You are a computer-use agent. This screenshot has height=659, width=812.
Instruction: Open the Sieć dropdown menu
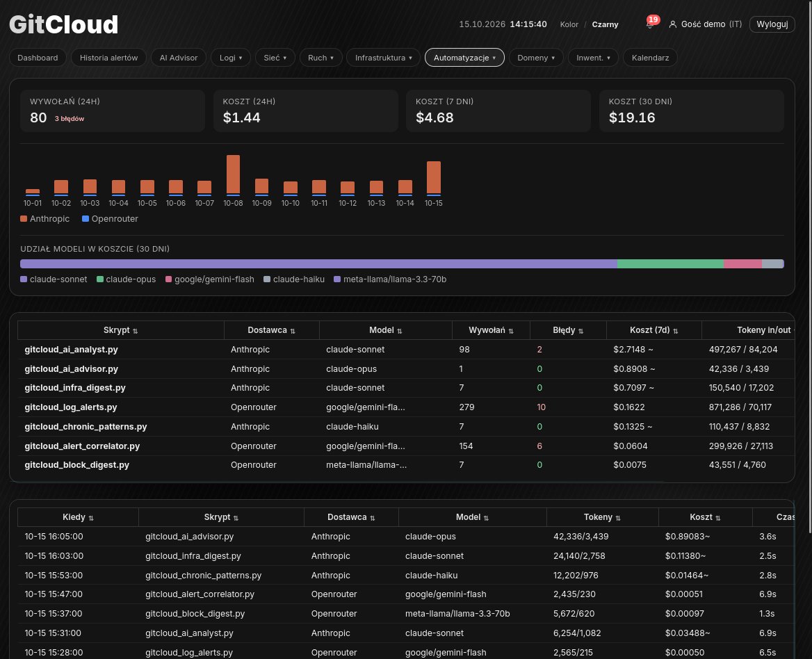pyautogui.click(x=275, y=58)
